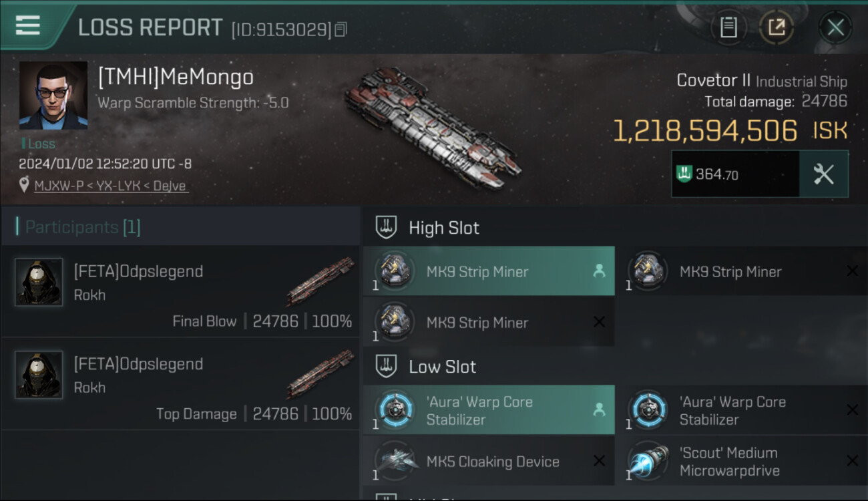
Task: Close the loss report window
Action: (x=835, y=27)
